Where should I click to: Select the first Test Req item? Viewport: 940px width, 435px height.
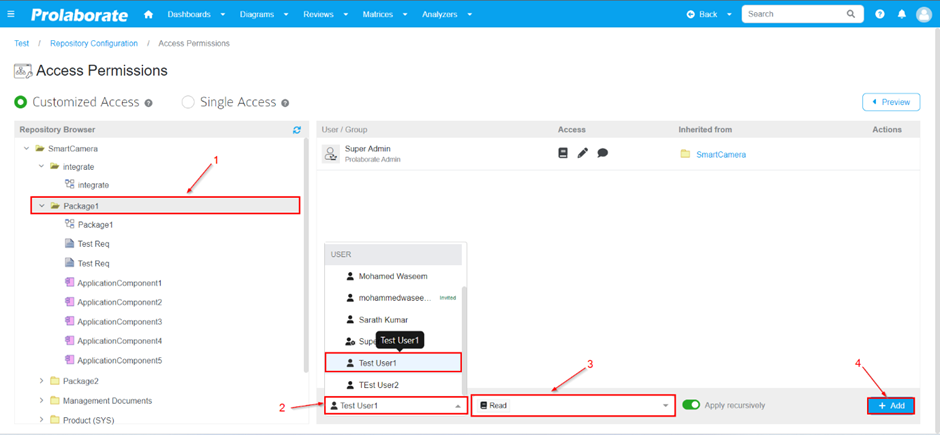pos(94,244)
